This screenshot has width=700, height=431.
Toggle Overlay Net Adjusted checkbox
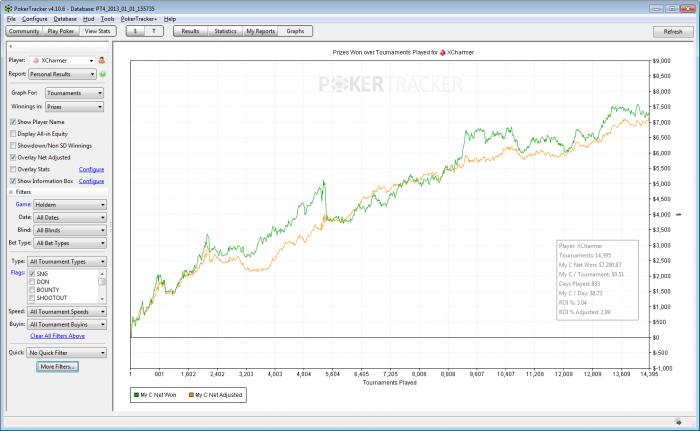coord(13,157)
